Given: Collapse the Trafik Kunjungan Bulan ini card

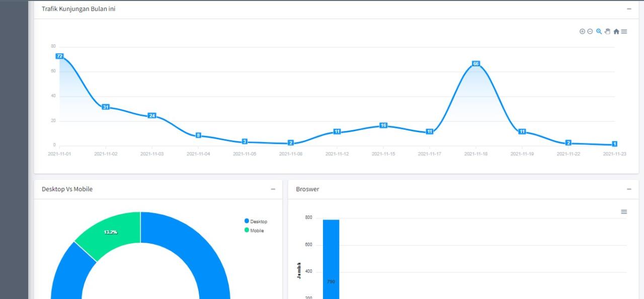Looking at the screenshot, I should 629,9.
